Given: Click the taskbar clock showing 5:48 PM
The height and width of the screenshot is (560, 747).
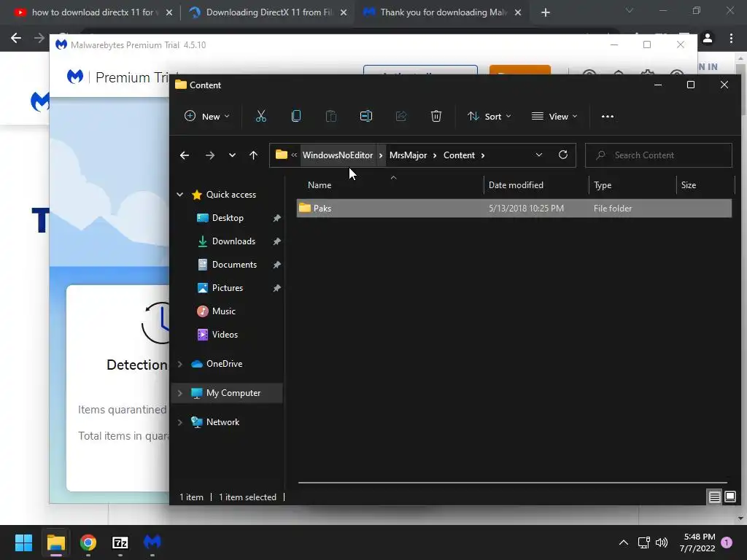Looking at the screenshot, I should [699, 542].
